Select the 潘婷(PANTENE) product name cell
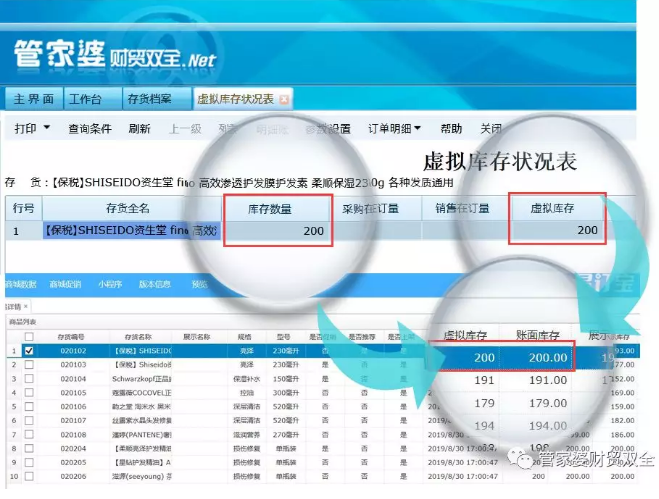 (x=141, y=435)
